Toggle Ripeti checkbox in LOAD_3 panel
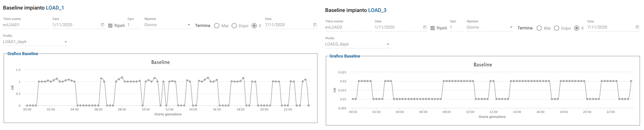The image size is (644, 130). point(432,28)
